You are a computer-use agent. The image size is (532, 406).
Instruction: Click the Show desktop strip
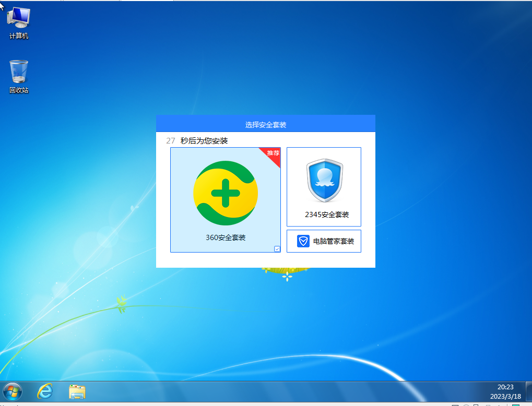[529, 391]
